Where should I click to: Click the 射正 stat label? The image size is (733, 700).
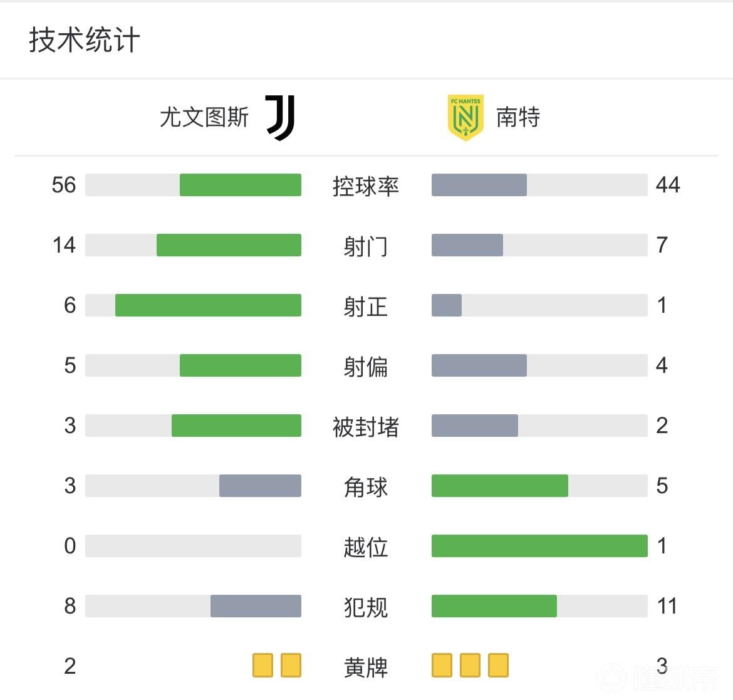click(366, 306)
